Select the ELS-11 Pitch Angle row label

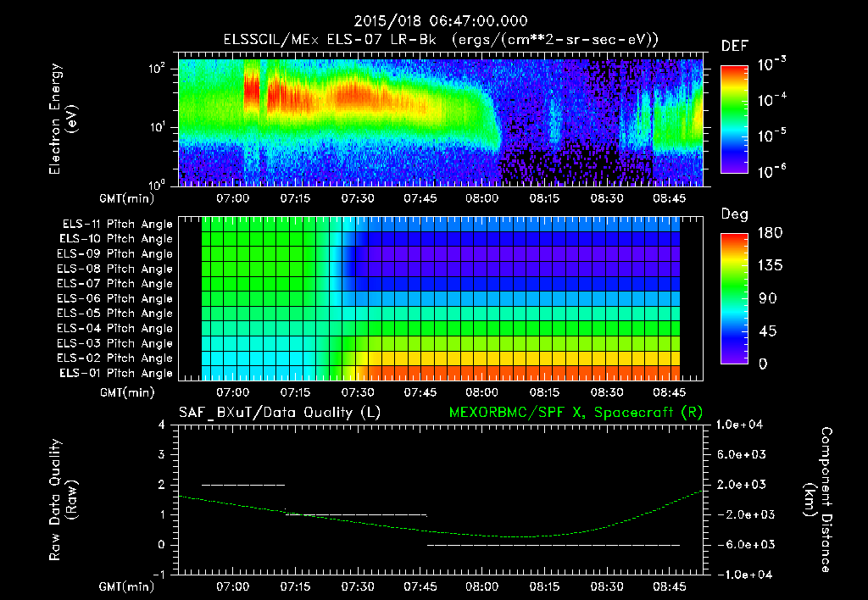pos(117,225)
